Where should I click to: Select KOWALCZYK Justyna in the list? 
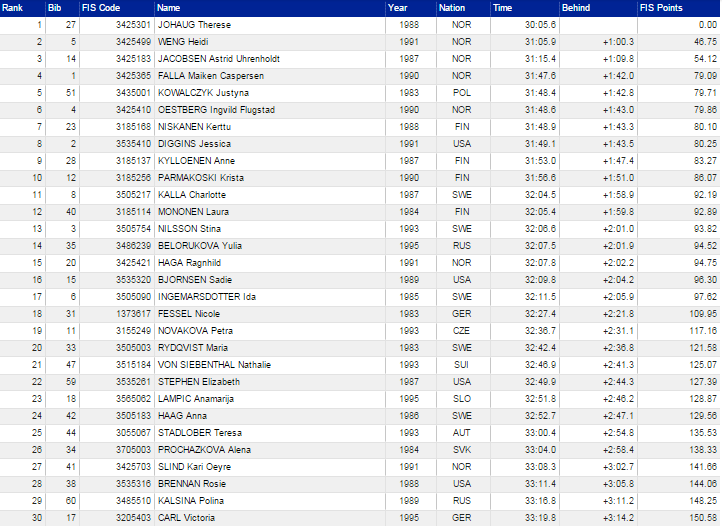203,93
